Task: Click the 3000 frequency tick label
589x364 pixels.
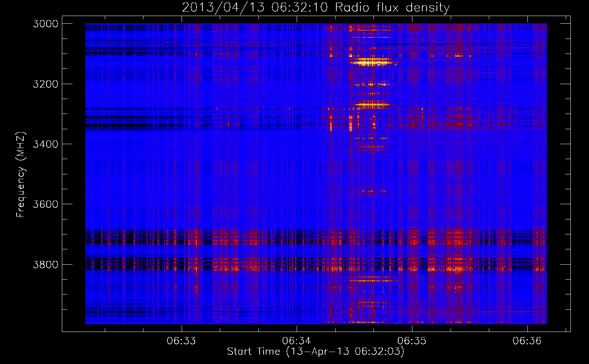Action: click(46, 24)
